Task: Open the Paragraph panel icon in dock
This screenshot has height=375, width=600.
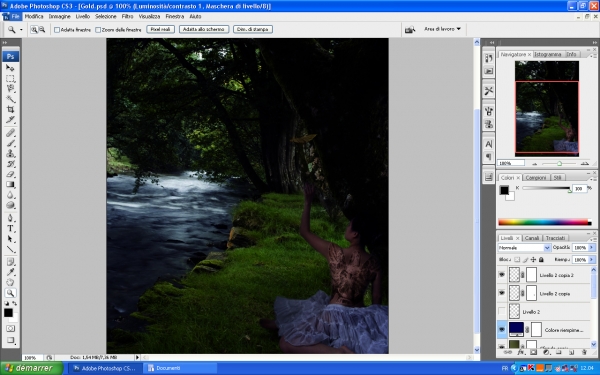Action: (x=489, y=157)
